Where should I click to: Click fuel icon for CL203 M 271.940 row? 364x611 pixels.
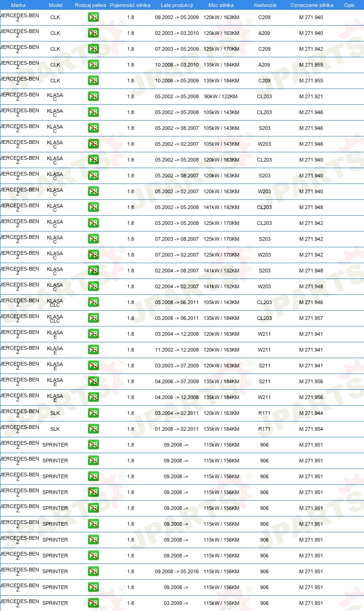(93, 160)
